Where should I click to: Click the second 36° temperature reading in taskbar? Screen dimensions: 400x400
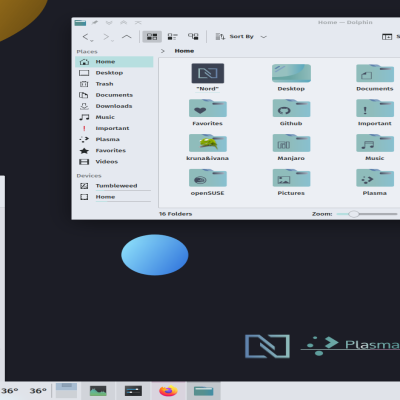(x=38, y=391)
